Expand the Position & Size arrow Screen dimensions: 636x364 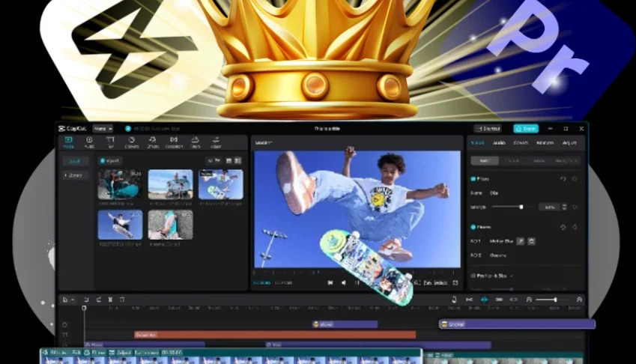pyautogui.click(x=512, y=276)
